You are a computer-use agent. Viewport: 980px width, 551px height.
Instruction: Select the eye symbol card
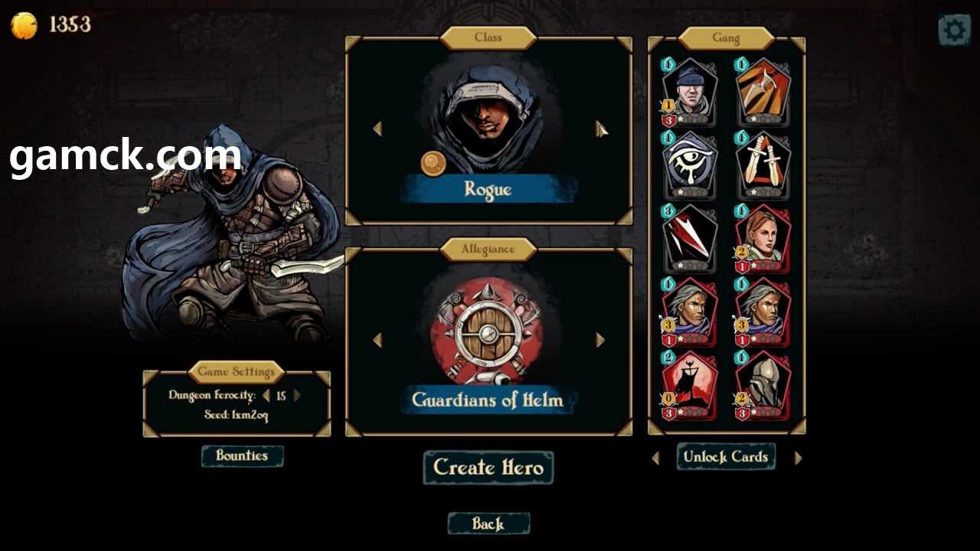[689, 165]
